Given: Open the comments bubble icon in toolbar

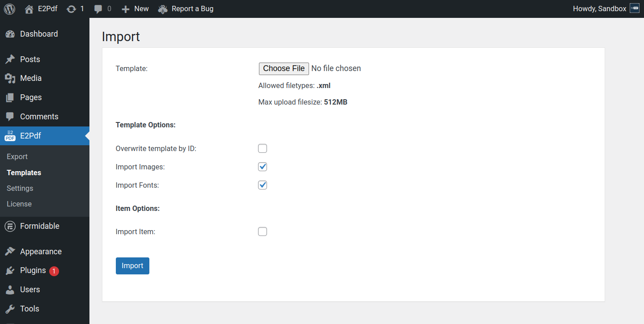Looking at the screenshot, I should (x=98, y=9).
